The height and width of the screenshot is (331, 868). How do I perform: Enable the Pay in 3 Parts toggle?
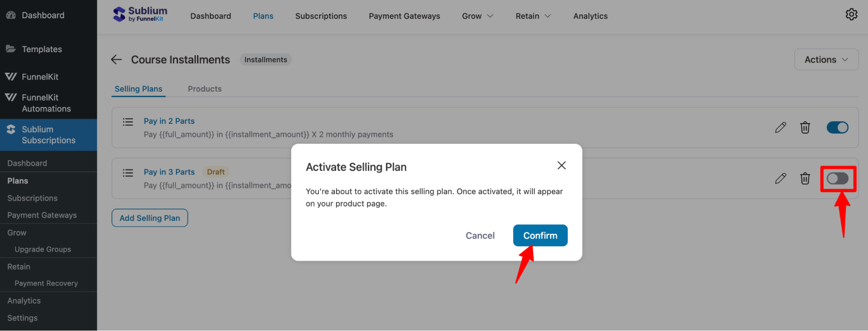(838, 178)
